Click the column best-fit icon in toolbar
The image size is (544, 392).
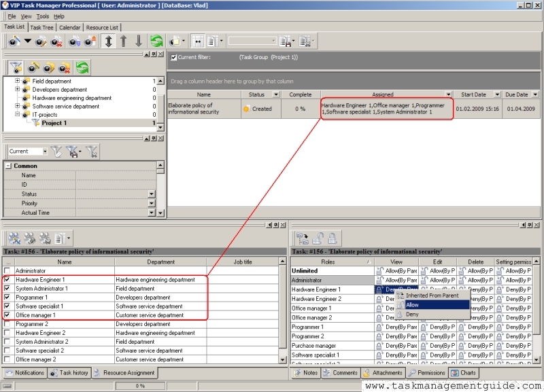(198, 41)
